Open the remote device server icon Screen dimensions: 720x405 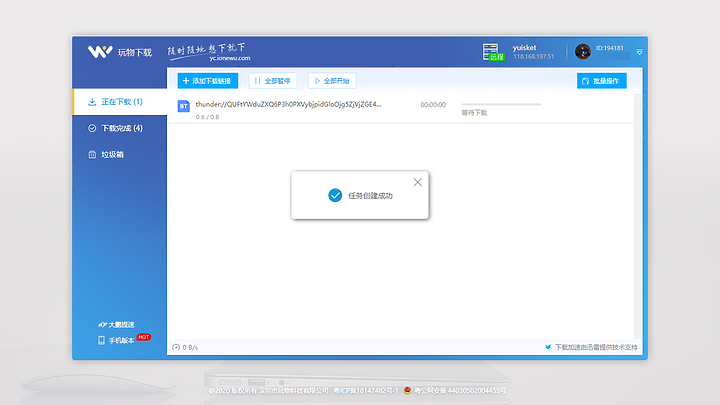(x=493, y=52)
